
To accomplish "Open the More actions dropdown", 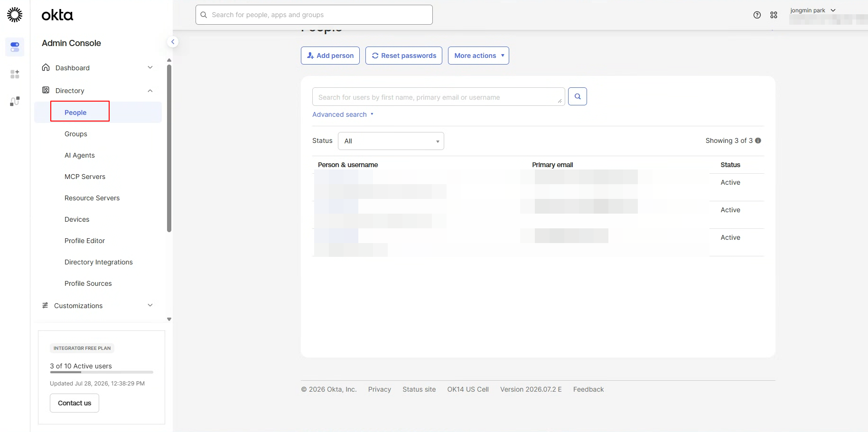I will 478,56.
